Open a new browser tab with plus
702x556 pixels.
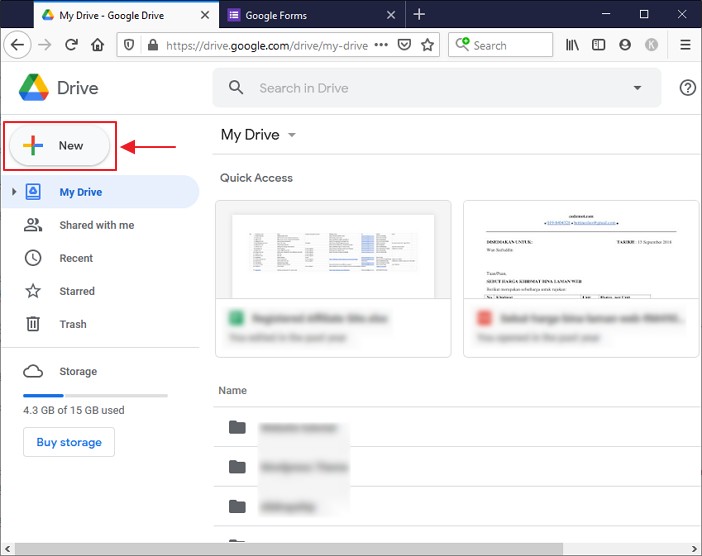(x=419, y=14)
